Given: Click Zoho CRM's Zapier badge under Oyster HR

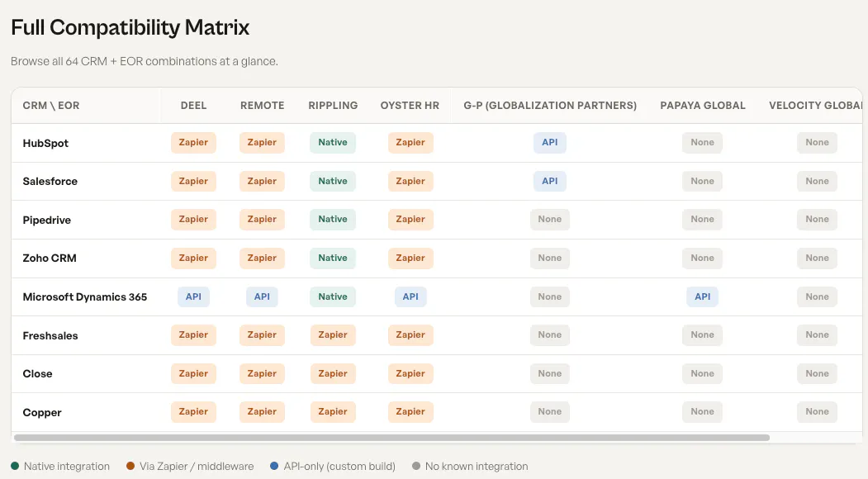Looking at the screenshot, I should tap(410, 258).
